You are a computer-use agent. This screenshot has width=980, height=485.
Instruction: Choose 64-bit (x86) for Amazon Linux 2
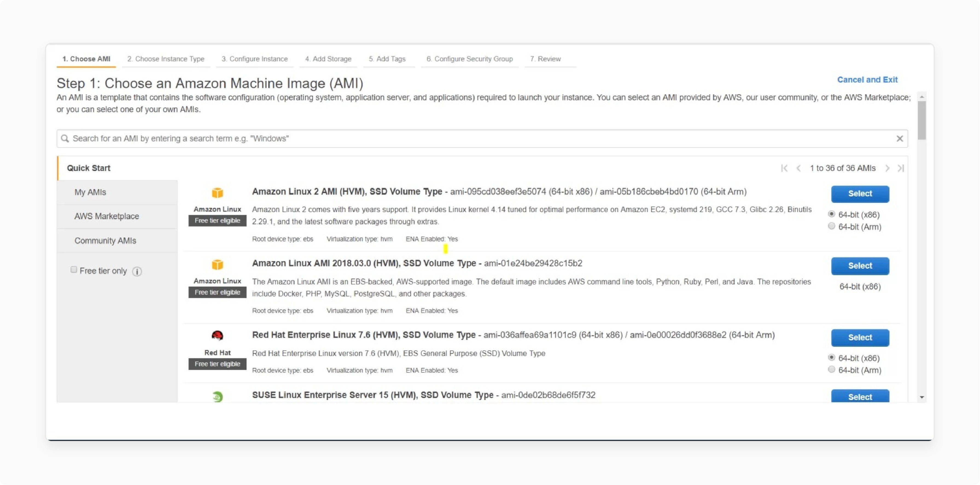click(x=832, y=214)
